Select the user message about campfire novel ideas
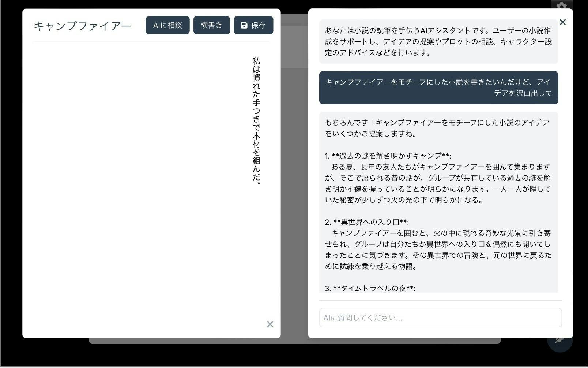 click(x=438, y=88)
